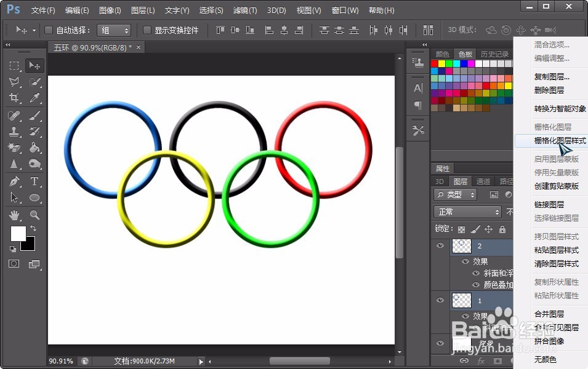Click the add layer mask button
The image size is (588, 369).
pyautogui.click(x=497, y=361)
